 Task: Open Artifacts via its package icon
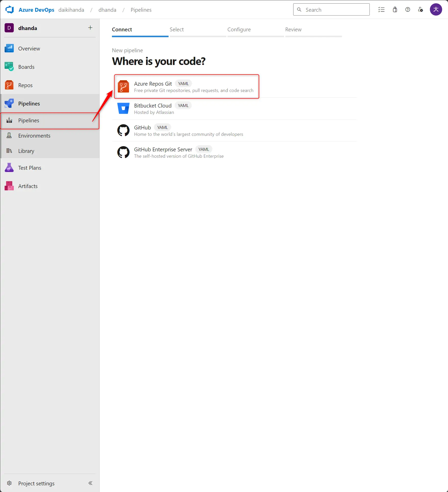point(9,186)
